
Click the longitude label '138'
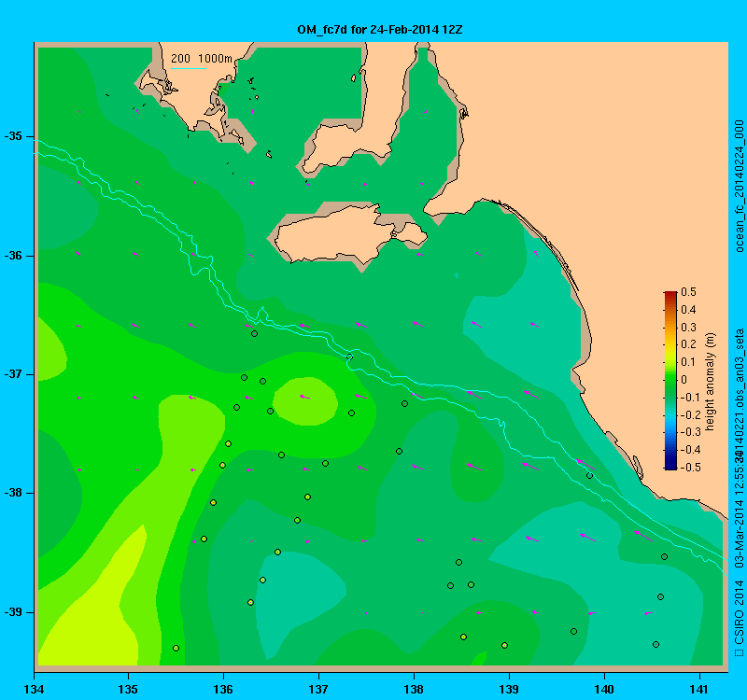pos(414,689)
